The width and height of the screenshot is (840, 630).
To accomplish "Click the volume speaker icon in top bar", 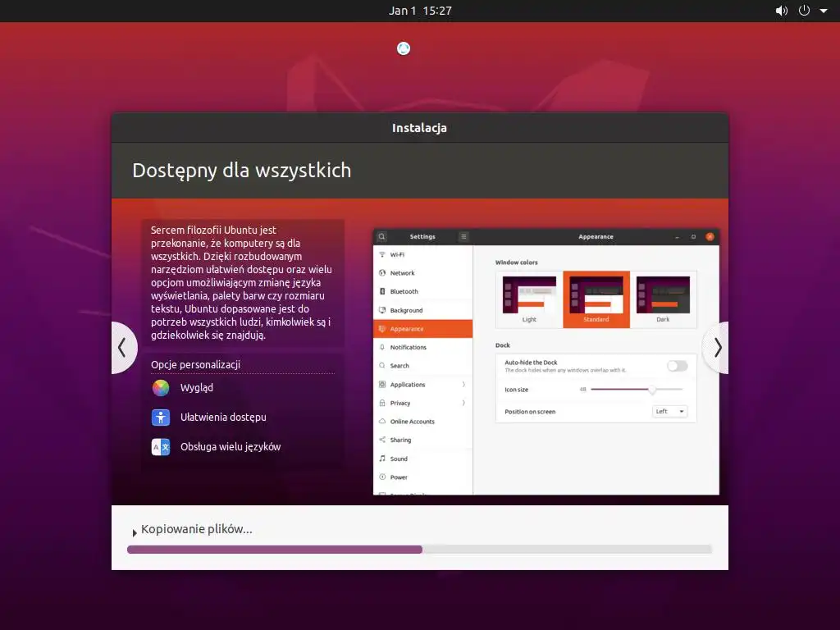I will pyautogui.click(x=782, y=11).
